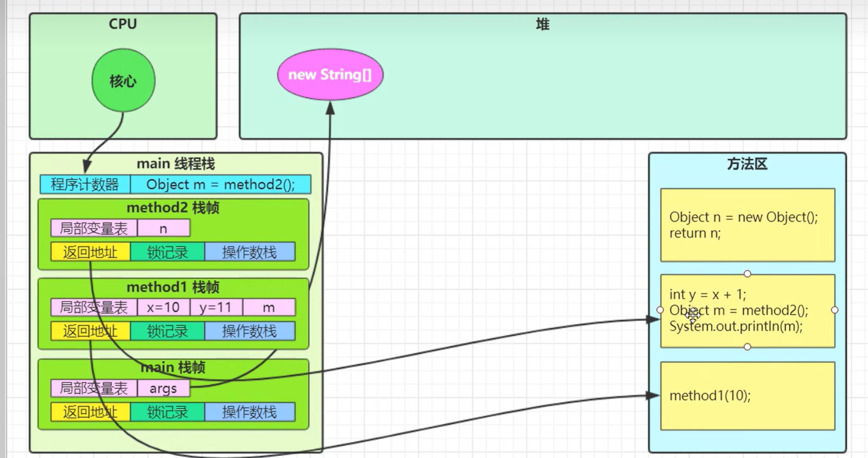Select 操作数栈 in the main 栈帧
Image resolution: width=868 pixels, height=458 pixels.
pos(249,412)
